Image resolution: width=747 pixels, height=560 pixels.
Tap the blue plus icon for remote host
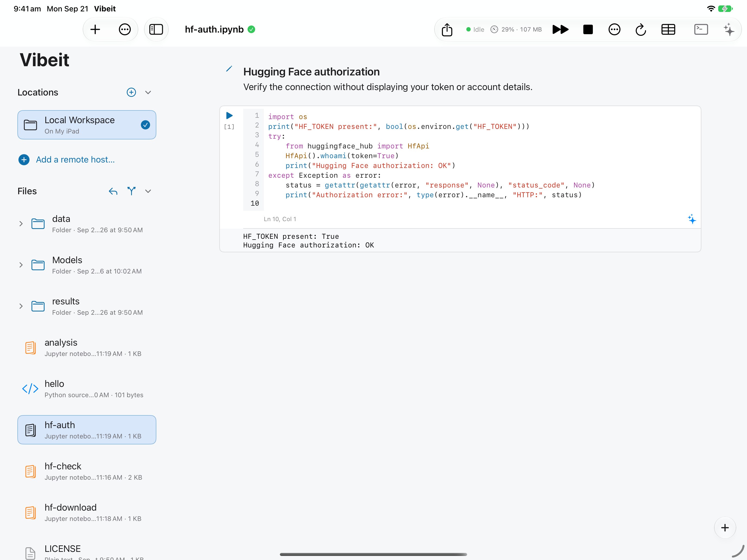[24, 159]
